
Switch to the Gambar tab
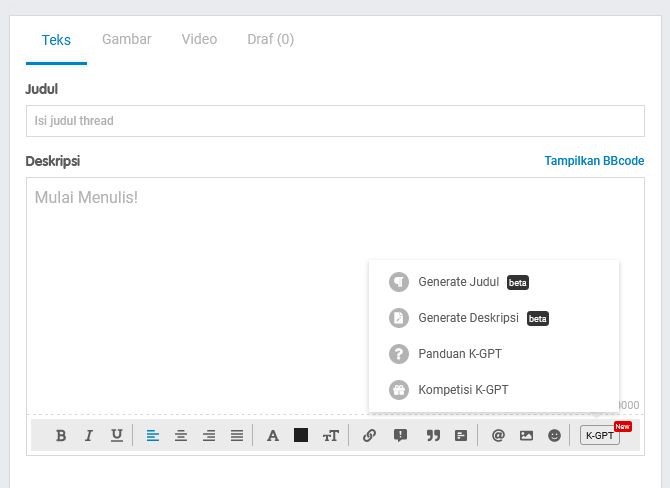click(127, 40)
